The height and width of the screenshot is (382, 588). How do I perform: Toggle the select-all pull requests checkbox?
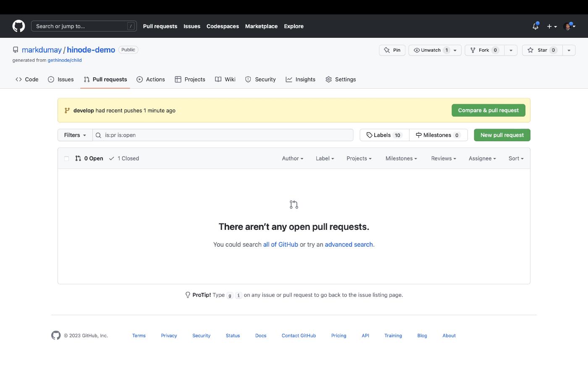pos(66,158)
